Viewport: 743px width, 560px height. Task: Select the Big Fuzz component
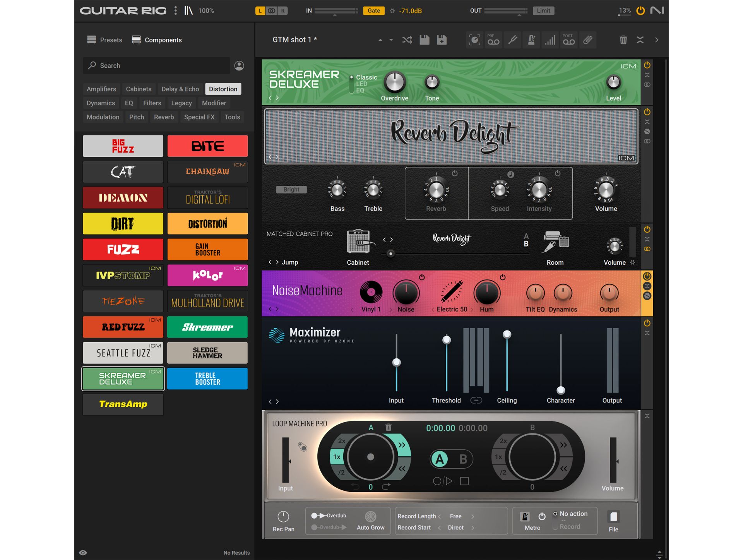tap(123, 146)
